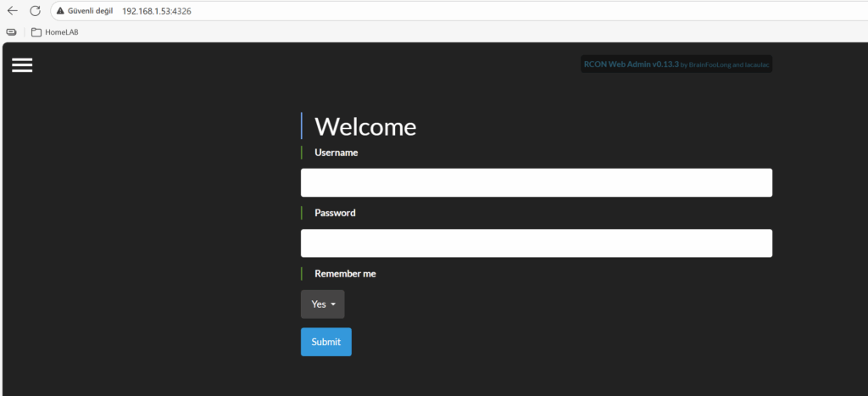The height and width of the screenshot is (396, 868).
Task: Open the RCON Web Admin v0.13.3 link
Action: pos(631,64)
